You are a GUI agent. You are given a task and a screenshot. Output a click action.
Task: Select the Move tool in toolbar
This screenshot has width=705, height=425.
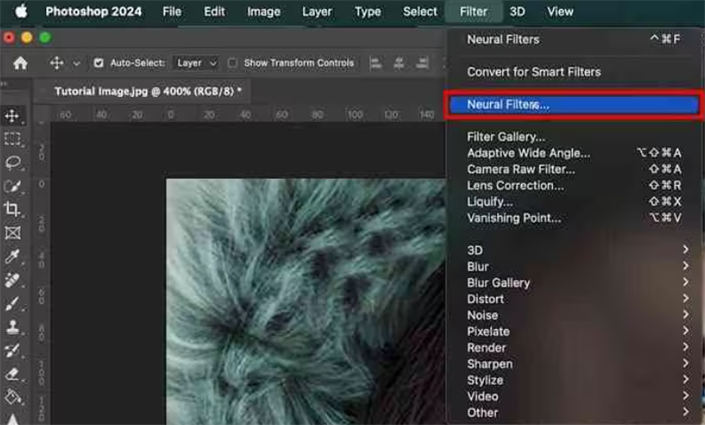coord(12,116)
